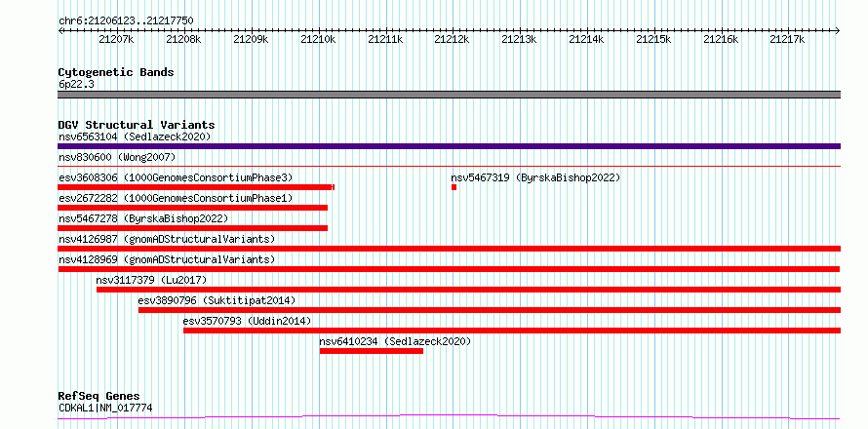This screenshot has height=429, width=868.
Task: Open variant label nsv830600 (Wong2007)
Action: click(x=117, y=157)
